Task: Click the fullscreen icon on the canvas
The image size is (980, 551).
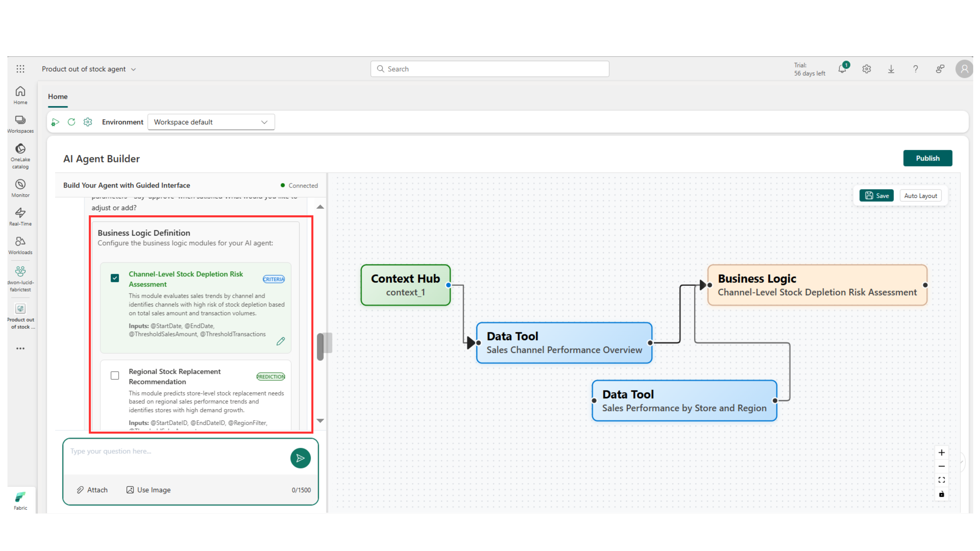Action: point(942,479)
